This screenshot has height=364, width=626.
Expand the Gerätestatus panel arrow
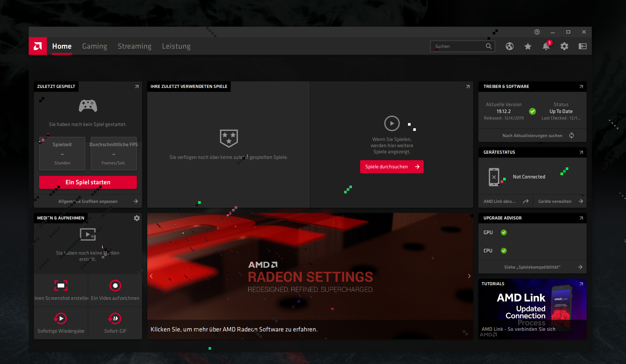click(x=581, y=152)
